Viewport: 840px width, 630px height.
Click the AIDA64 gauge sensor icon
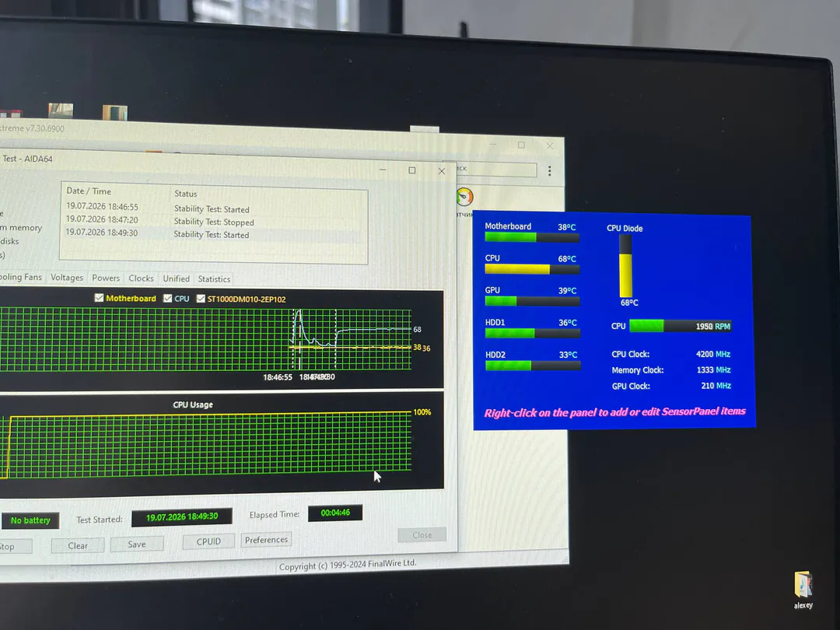[x=464, y=197]
